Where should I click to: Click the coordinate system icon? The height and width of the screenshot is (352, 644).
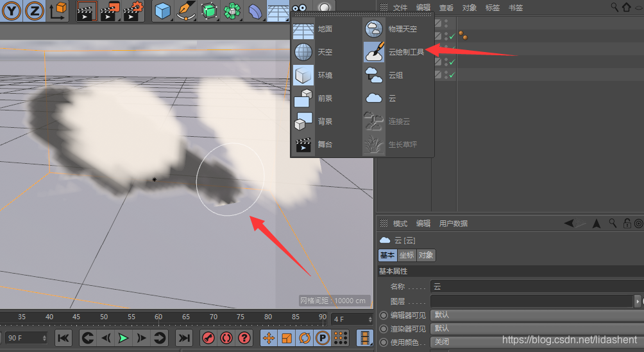coord(58,11)
